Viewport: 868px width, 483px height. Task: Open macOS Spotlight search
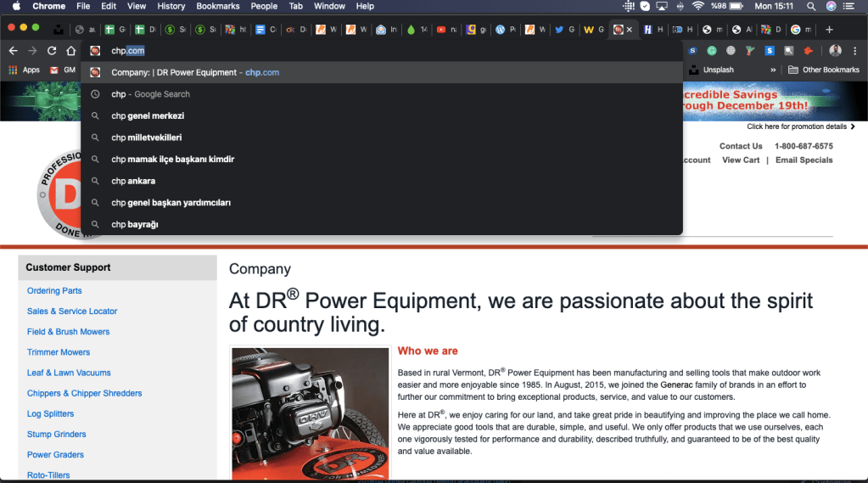point(811,6)
